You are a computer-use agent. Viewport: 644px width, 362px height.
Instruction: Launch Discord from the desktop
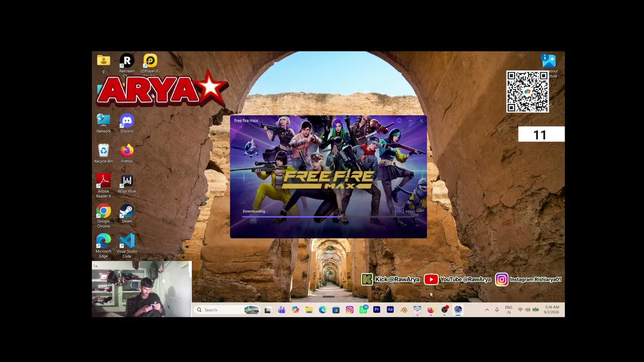pyautogui.click(x=127, y=123)
